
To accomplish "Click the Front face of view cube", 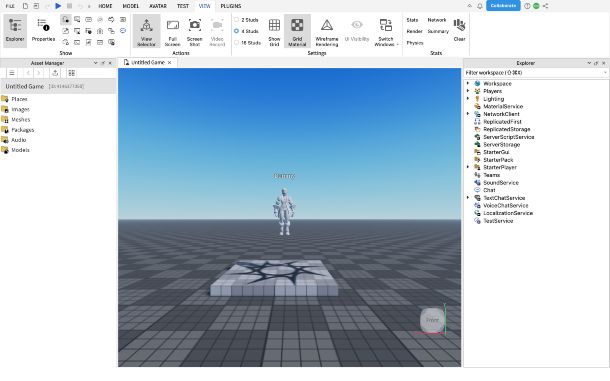I will point(432,320).
